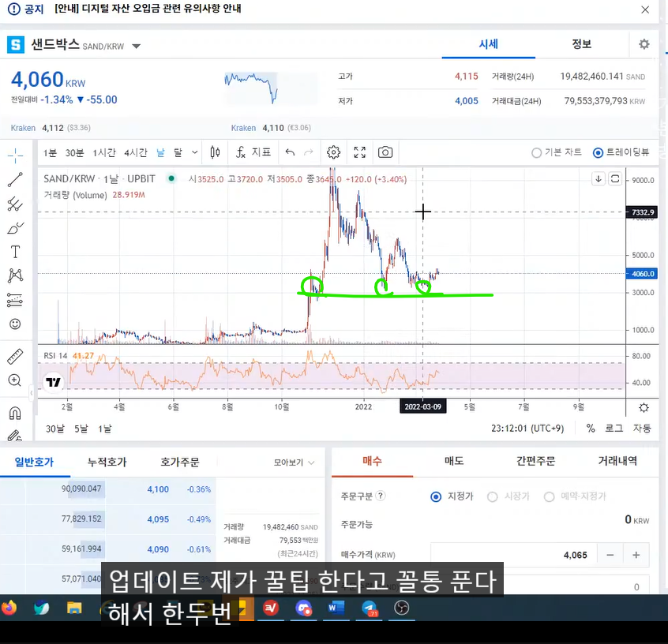Open the asset misdeposit notice link
The height and width of the screenshot is (644, 668).
(148, 9)
